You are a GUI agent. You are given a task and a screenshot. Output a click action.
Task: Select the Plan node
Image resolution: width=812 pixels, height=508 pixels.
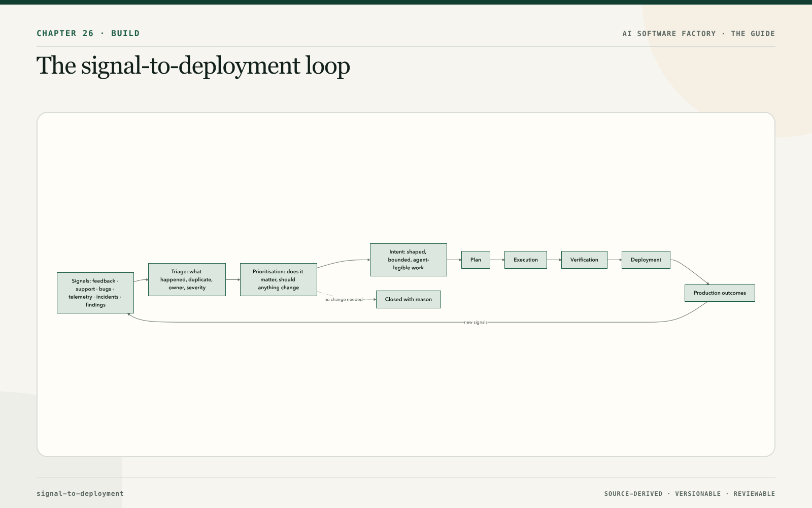[x=476, y=260]
